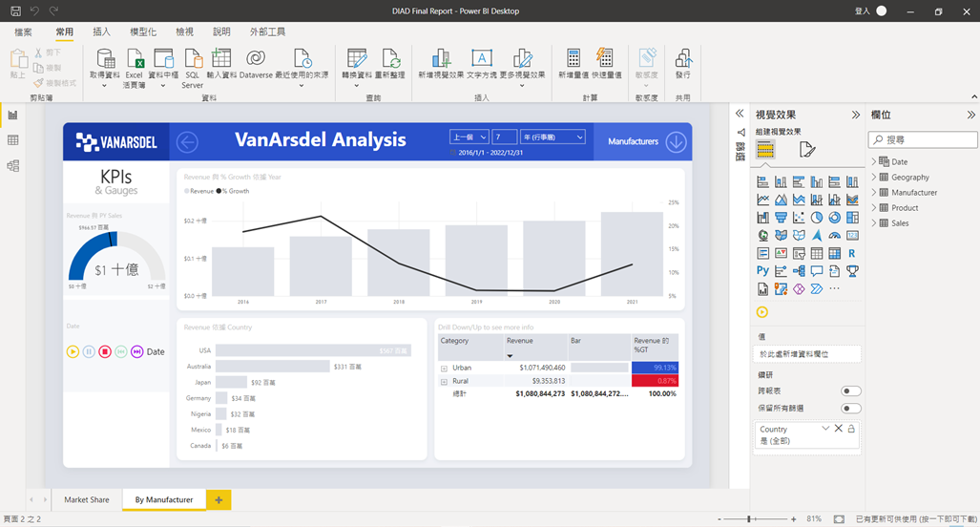Select the matrix visual
This screenshot has width=980, height=527.
pyautogui.click(x=834, y=253)
